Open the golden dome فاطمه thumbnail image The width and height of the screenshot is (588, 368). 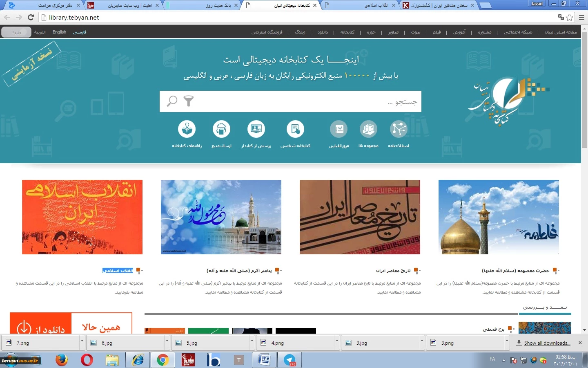pos(499,217)
